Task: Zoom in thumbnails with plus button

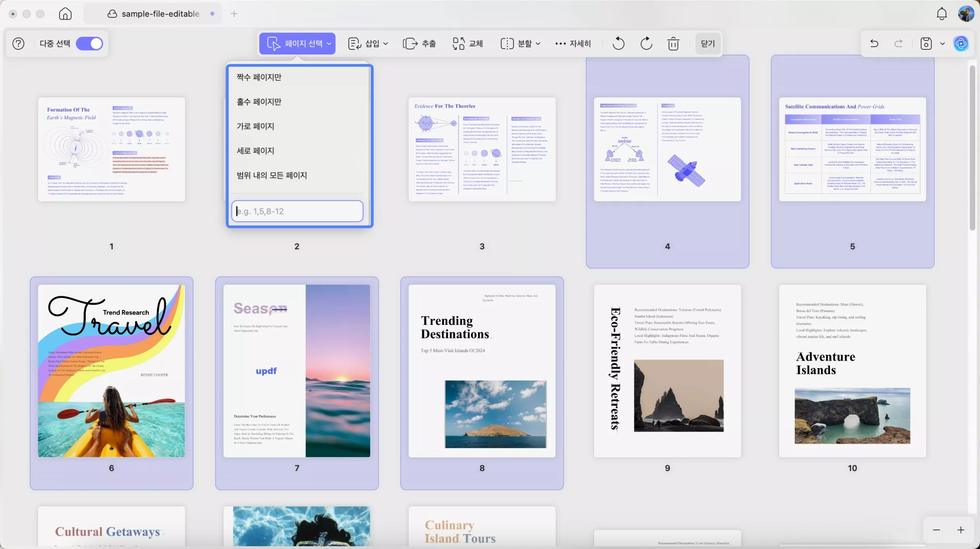Action: tap(961, 530)
